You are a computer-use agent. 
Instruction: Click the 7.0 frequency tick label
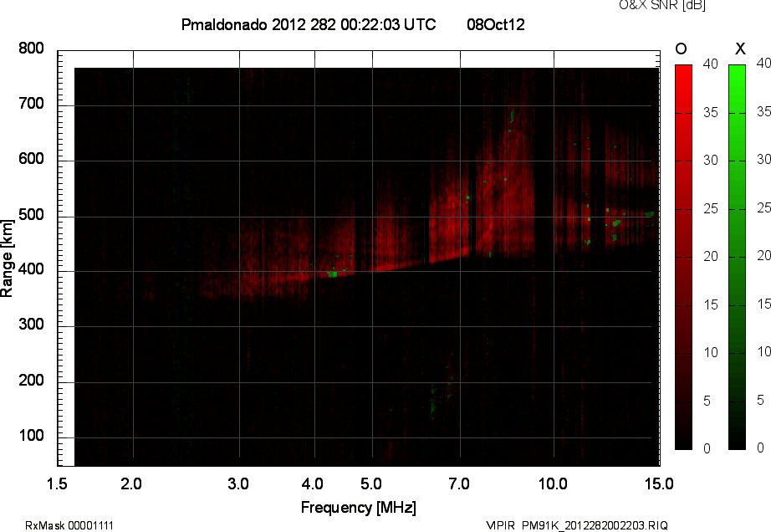coord(459,483)
